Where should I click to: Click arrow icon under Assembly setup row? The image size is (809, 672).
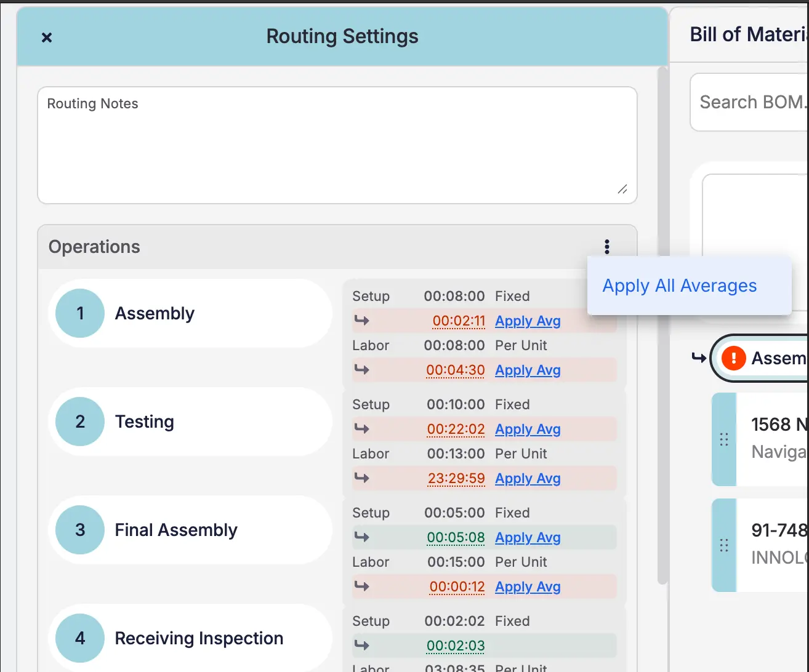(362, 321)
